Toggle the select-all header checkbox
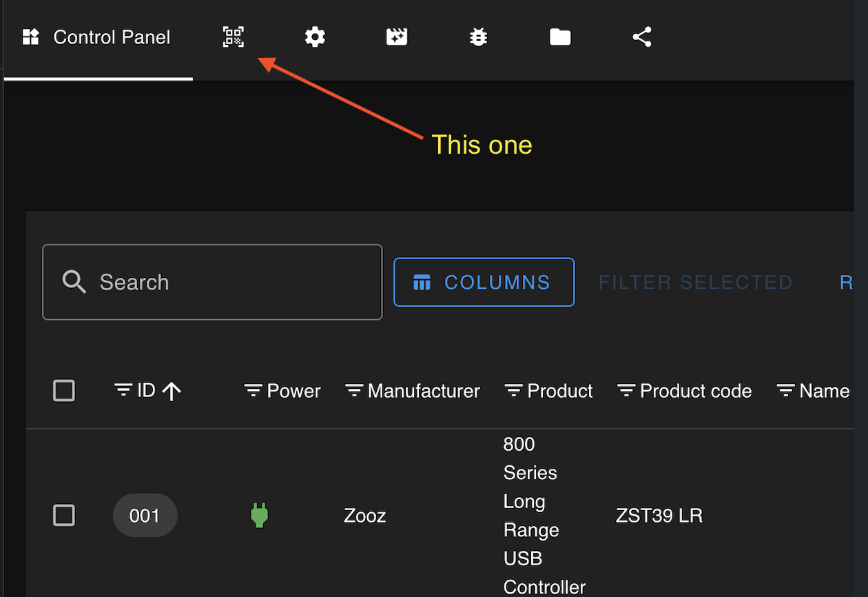Image resolution: width=868 pixels, height=597 pixels. (64, 391)
